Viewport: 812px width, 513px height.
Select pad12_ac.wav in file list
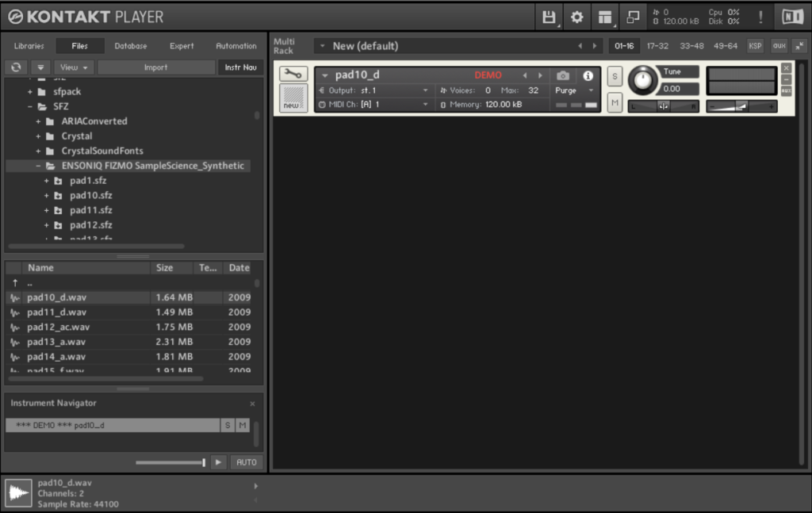[129, 327]
